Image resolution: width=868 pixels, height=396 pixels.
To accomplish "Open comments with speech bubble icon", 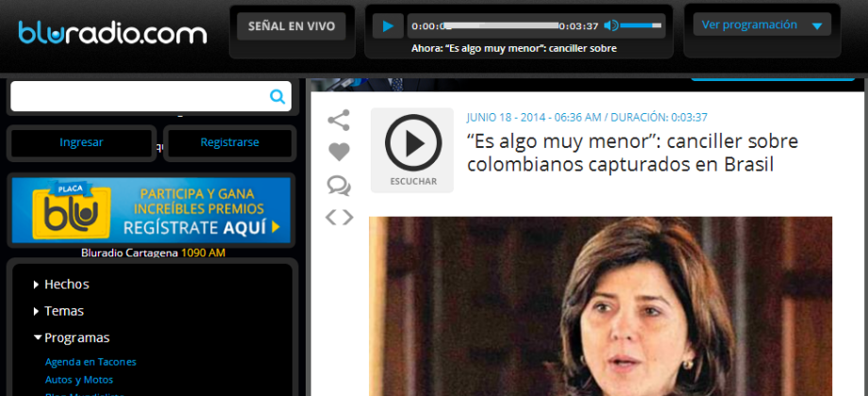I will (339, 186).
